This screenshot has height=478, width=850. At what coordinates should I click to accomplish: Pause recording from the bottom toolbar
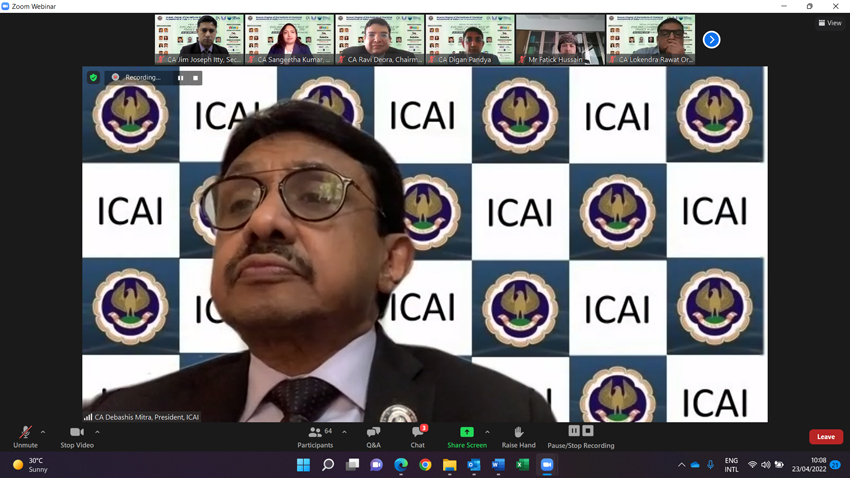(x=574, y=431)
